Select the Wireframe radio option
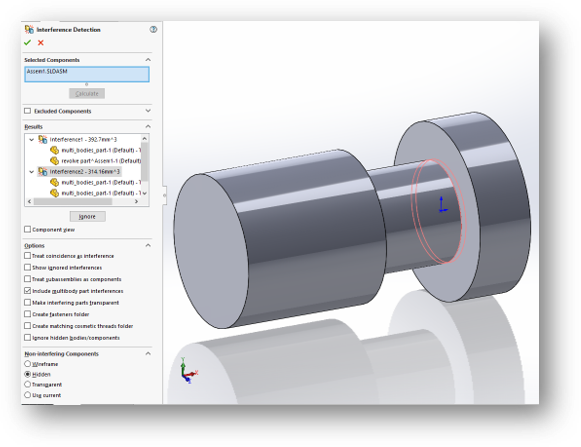This screenshot has width=581, height=447. [27, 364]
